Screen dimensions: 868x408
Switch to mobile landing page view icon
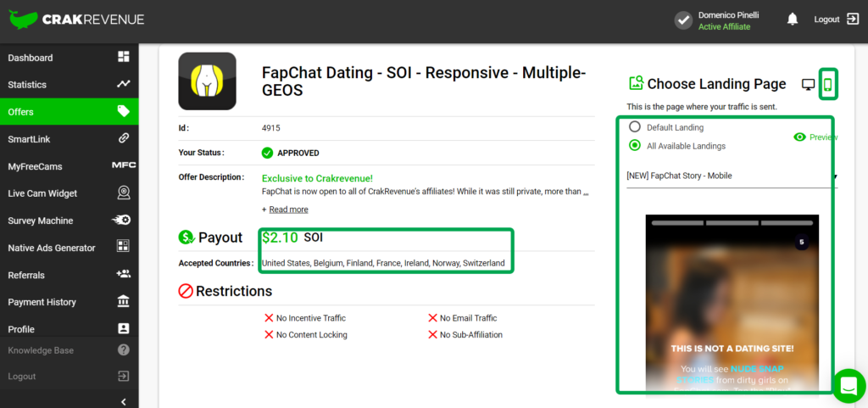tap(828, 85)
